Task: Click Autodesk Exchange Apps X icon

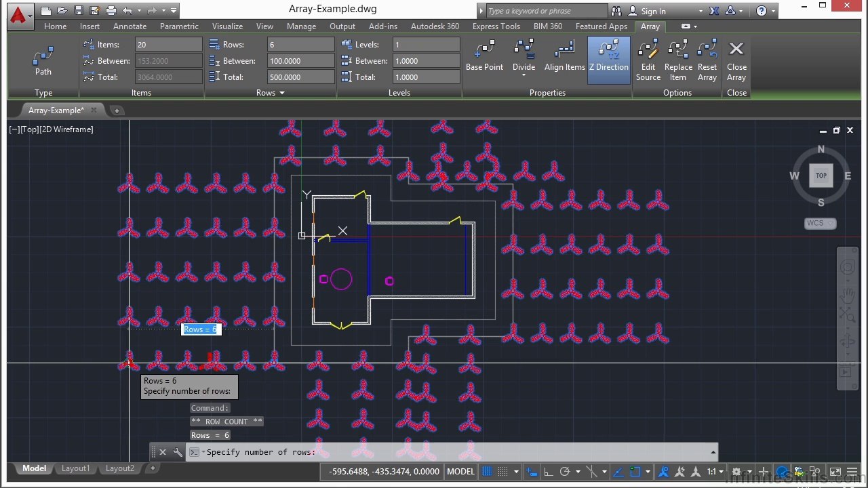Action: (x=714, y=11)
